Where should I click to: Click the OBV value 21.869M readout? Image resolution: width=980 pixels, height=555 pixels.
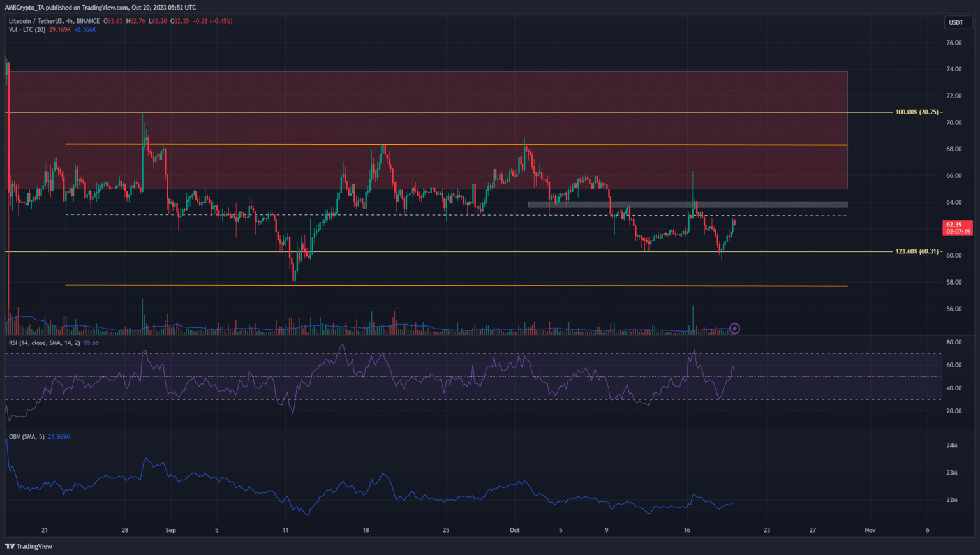coord(59,436)
